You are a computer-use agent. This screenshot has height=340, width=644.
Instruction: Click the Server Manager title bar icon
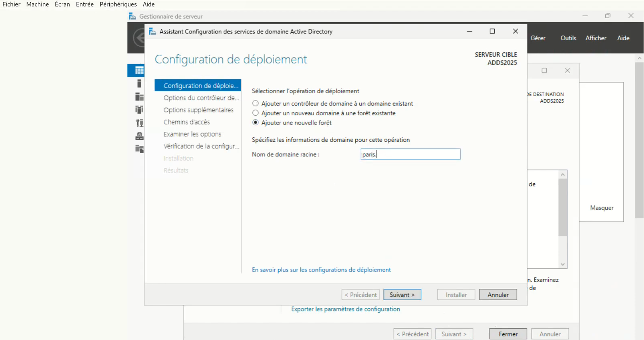(132, 16)
